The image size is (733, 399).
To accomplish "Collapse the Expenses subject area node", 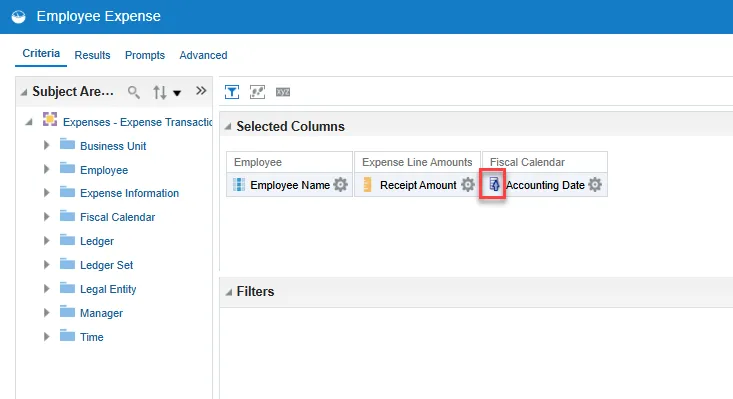I will (x=29, y=122).
